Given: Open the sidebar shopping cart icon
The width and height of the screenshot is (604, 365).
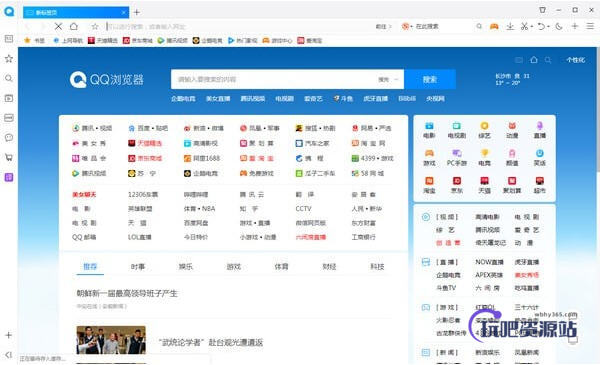Looking at the screenshot, I should coord(9,157).
